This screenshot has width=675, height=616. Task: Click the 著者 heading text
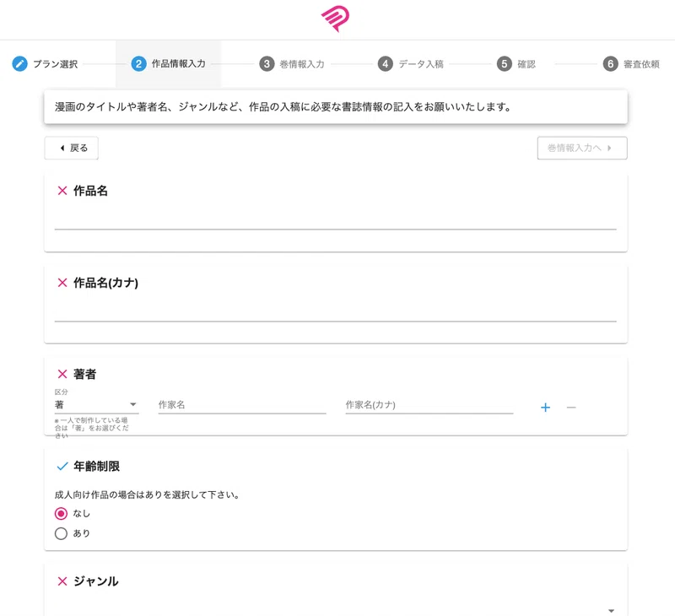tap(84, 374)
